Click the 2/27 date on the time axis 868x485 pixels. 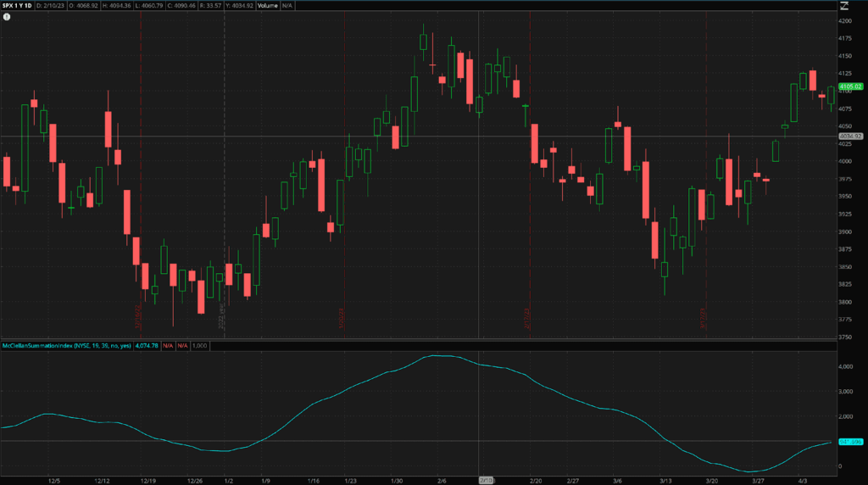(573, 481)
